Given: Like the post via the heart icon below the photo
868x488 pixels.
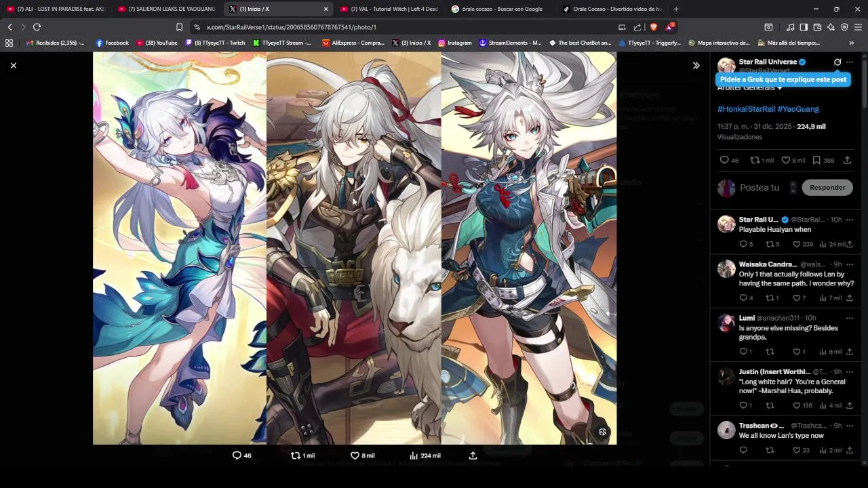Looking at the screenshot, I should pyautogui.click(x=355, y=455).
